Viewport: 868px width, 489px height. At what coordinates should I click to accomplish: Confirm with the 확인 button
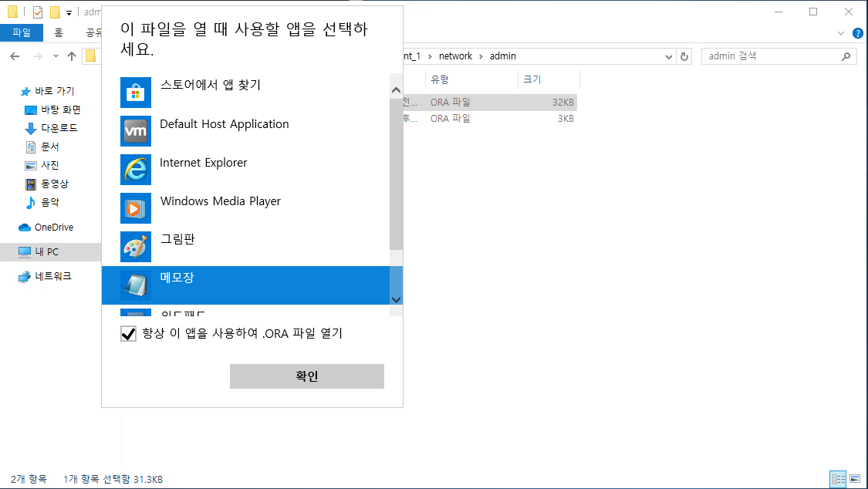[x=306, y=376]
